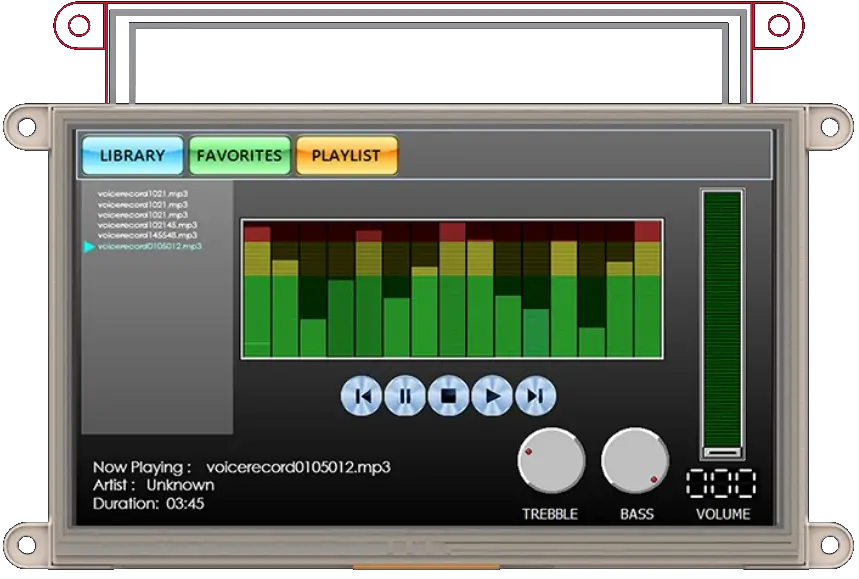Open the PLAYLIST tab
Image resolution: width=859 pixels, height=579 pixels.
pyautogui.click(x=346, y=156)
